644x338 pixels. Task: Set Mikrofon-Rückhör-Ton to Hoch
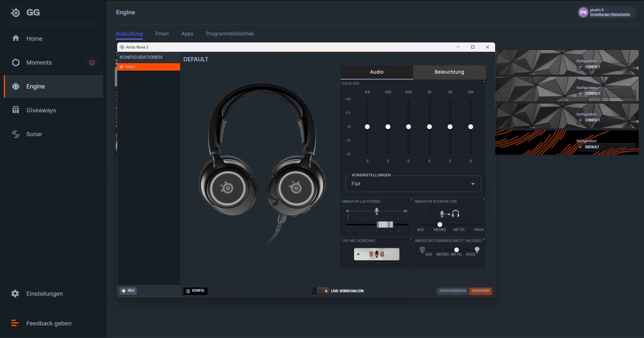pos(478,224)
